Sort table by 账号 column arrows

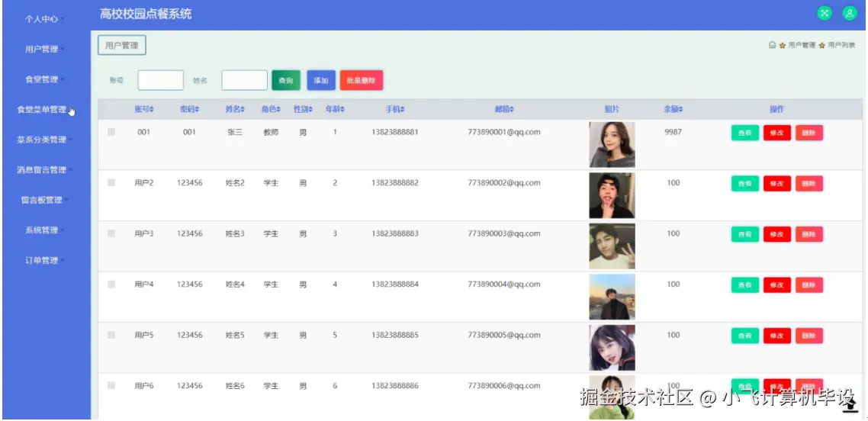coord(153,110)
